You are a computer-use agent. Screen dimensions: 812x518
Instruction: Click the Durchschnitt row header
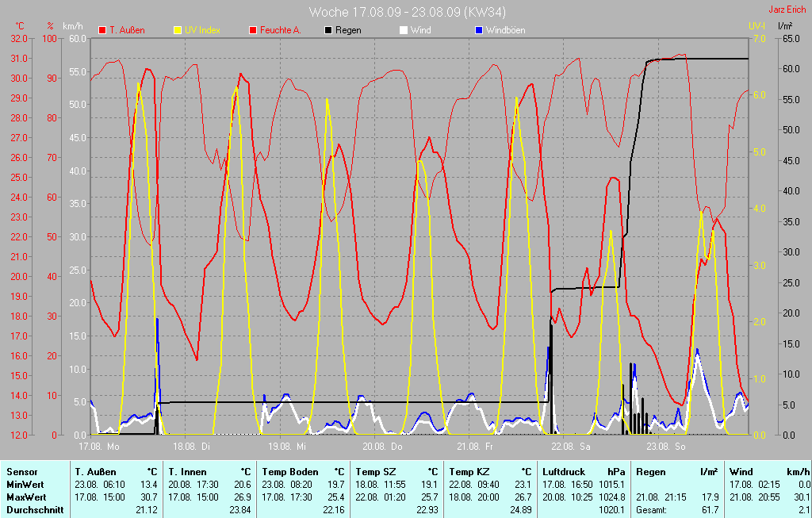pos(35,510)
